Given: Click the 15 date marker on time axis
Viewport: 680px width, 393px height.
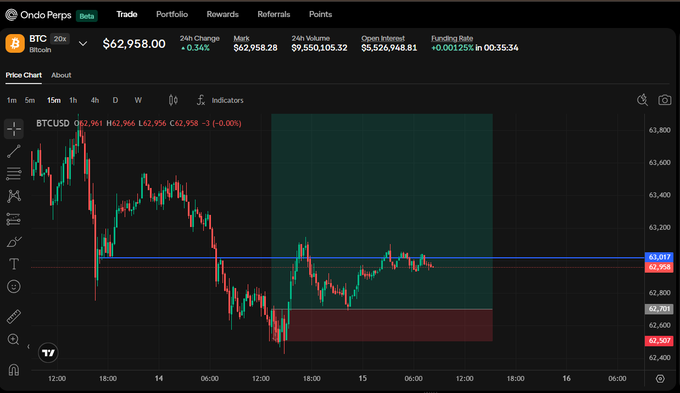Looking at the screenshot, I should 363,378.
